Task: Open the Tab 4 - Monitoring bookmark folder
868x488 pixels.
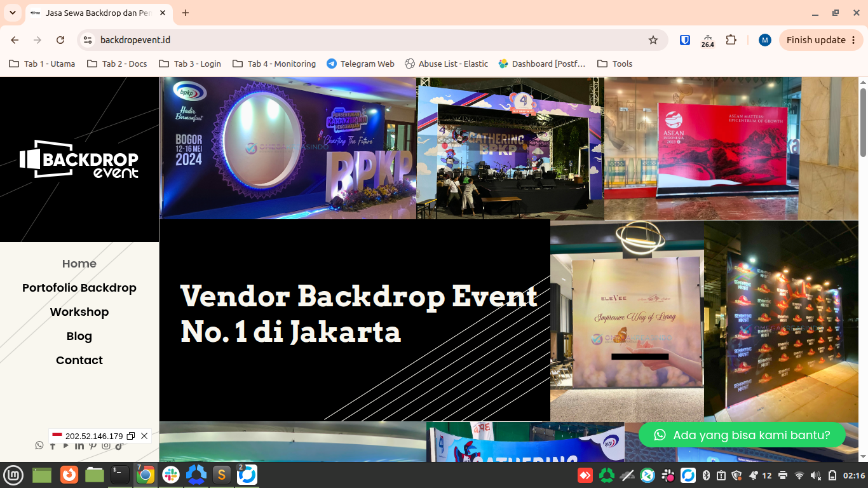Action: click(x=275, y=64)
